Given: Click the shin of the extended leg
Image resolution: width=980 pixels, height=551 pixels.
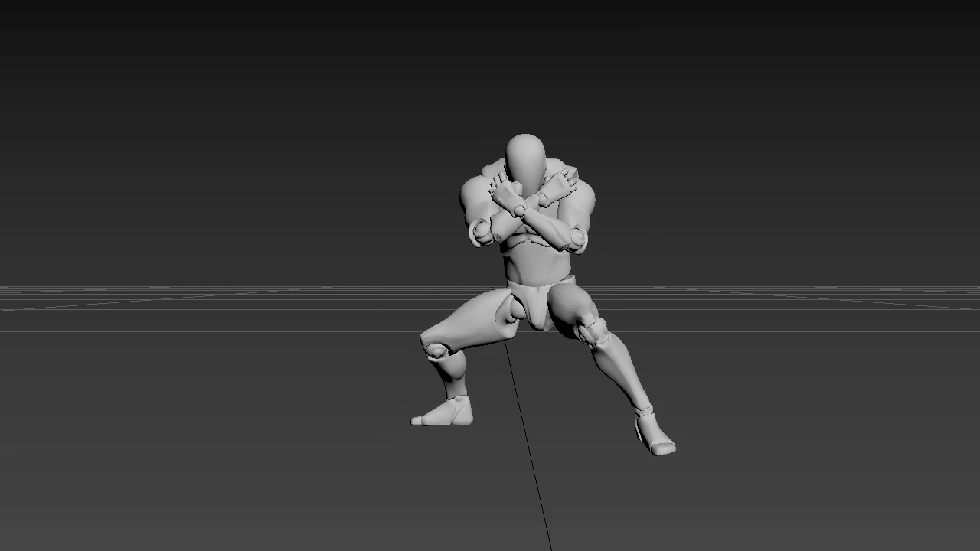Looking at the screenshot, I should [622, 373].
